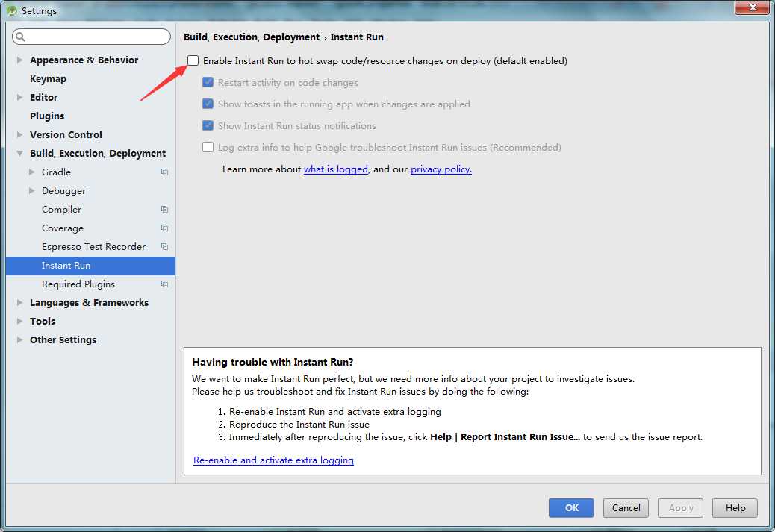Confirm settings with the OK button

pos(571,508)
